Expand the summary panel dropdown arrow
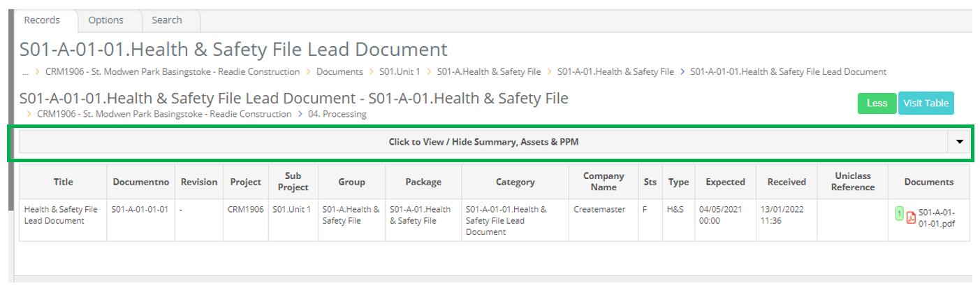980x286 pixels. (959, 142)
